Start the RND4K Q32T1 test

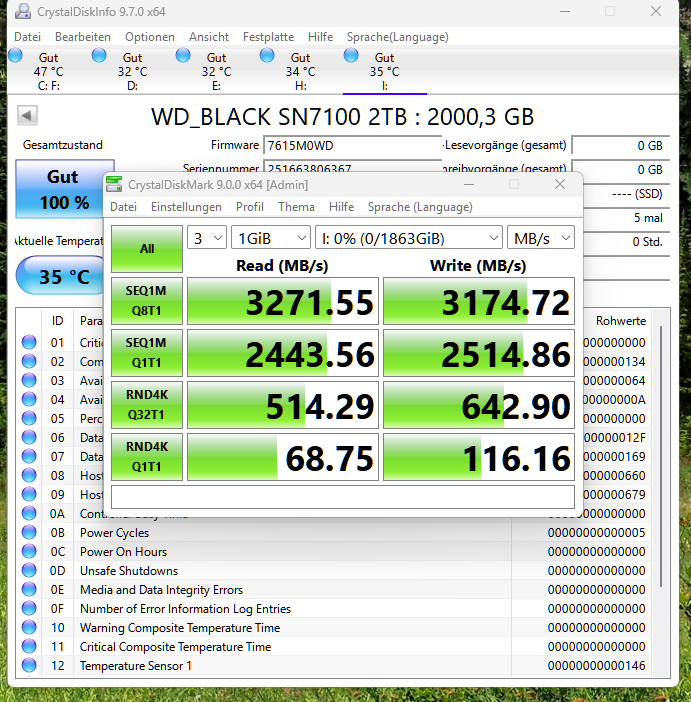coord(147,405)
